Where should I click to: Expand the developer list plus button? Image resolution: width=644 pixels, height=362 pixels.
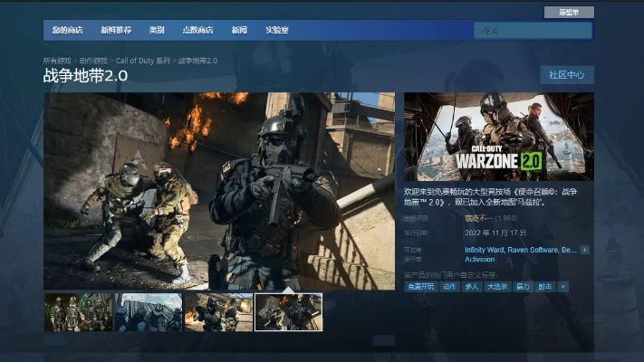click(584, 249)
